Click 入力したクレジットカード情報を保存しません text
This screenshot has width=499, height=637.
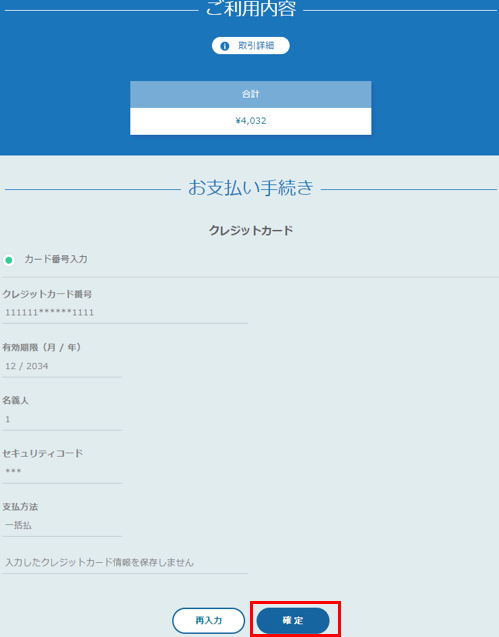[x=100, y=562]
